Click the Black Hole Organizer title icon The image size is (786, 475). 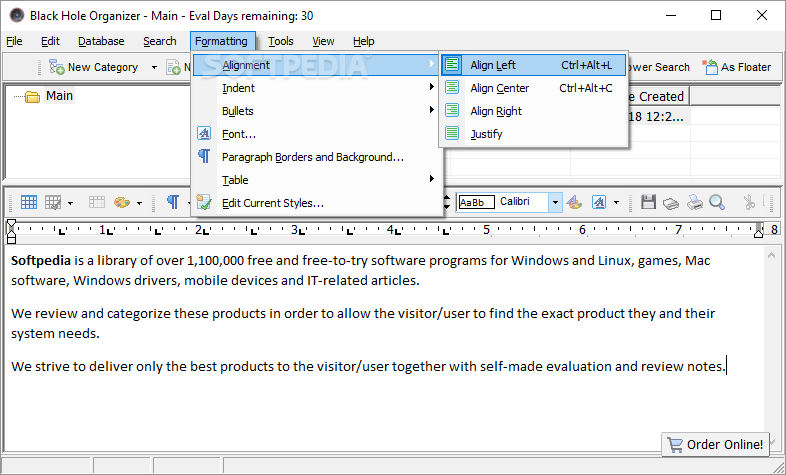[17, 16]
